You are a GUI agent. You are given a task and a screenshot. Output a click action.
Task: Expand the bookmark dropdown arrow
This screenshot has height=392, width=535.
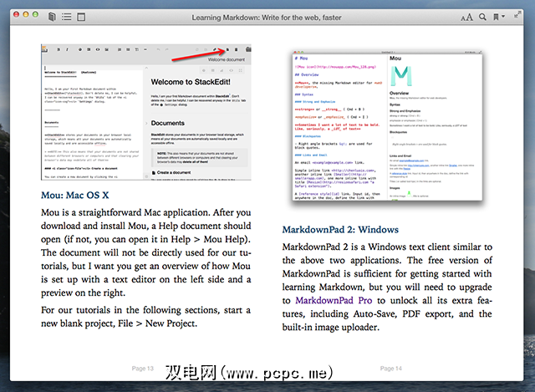coord(503,16)
